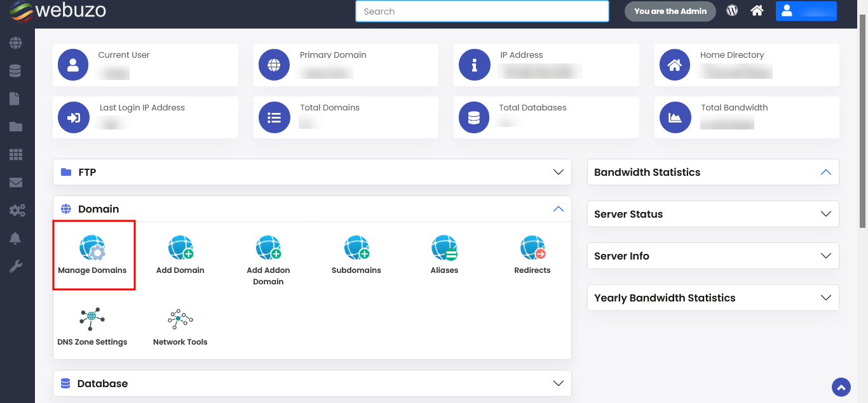Expand the Database section
This screenshot has width=868, height=403.
point(559,383)
